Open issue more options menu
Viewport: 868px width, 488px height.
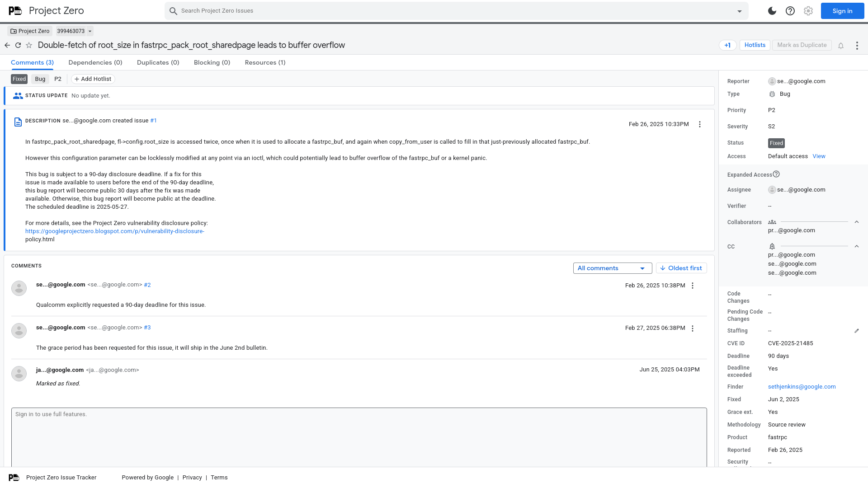click(x=857, y=46)
